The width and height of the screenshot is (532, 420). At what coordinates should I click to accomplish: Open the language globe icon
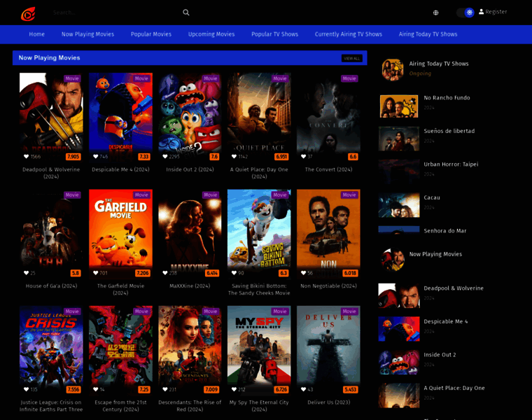(435, 13)
